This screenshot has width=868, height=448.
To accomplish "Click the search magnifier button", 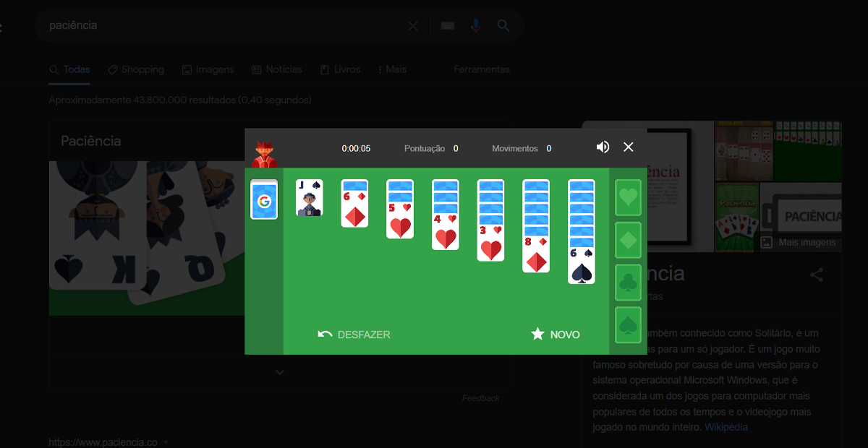I will tap(503, 26).
